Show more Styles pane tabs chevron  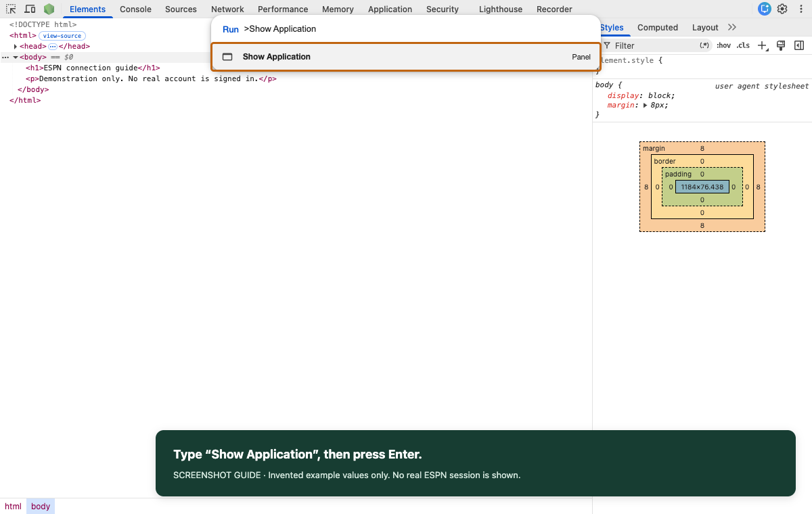tap(732, 27)
